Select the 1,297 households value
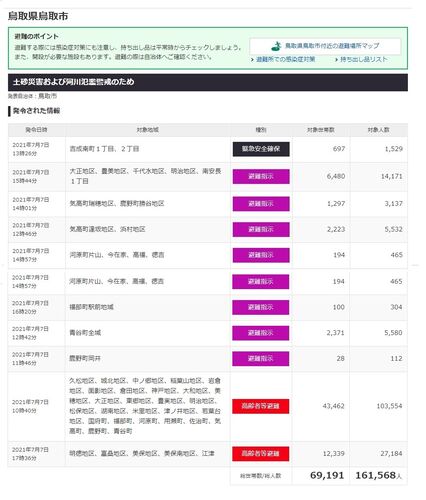Screen dimensions: 426x500 tap(336, 204)
